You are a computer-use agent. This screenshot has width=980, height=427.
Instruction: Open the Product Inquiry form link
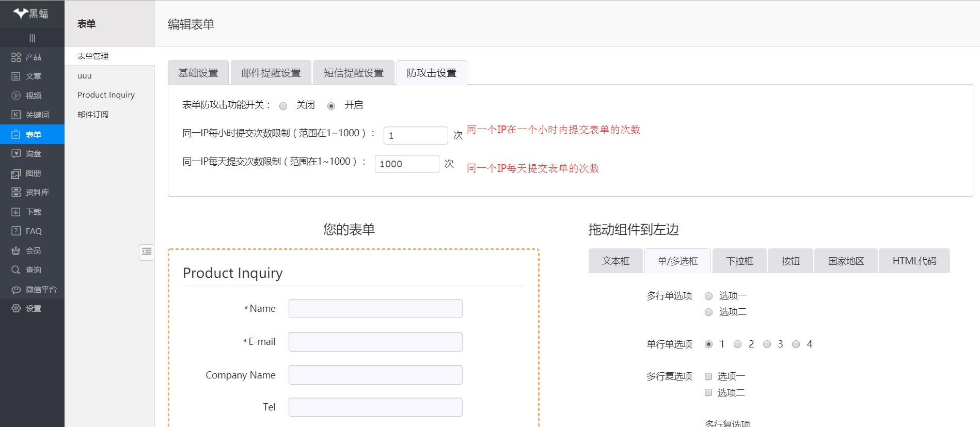[x=106, y=95]
